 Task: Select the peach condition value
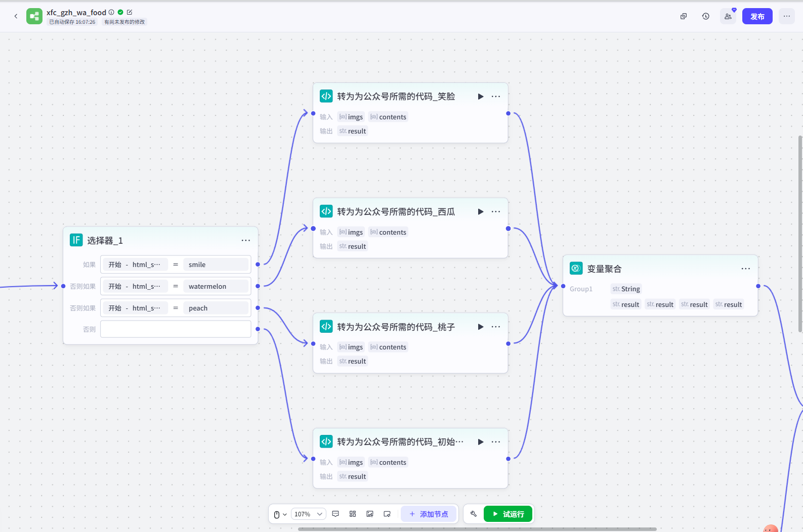click(x=216, y=308)
